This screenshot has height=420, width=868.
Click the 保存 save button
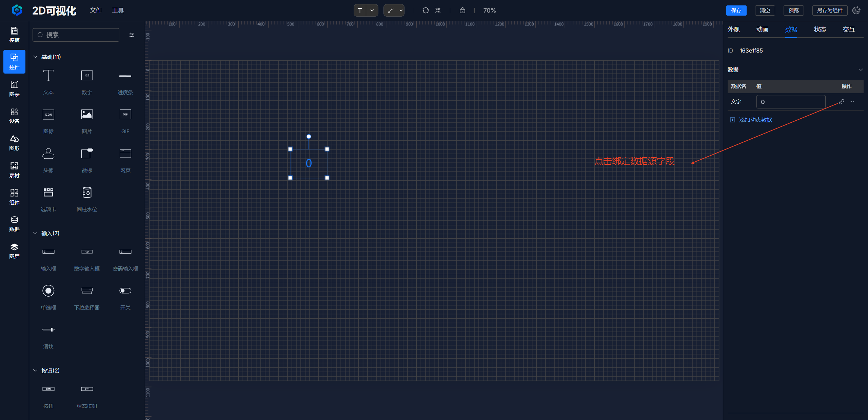coord(736,11)
